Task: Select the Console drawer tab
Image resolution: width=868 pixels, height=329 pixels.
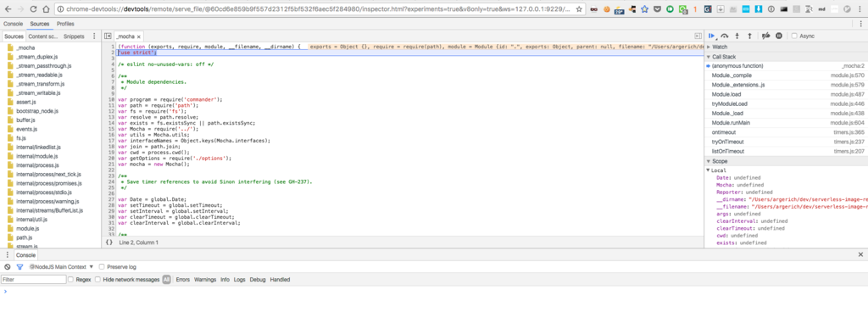Action: pos(25,255)
